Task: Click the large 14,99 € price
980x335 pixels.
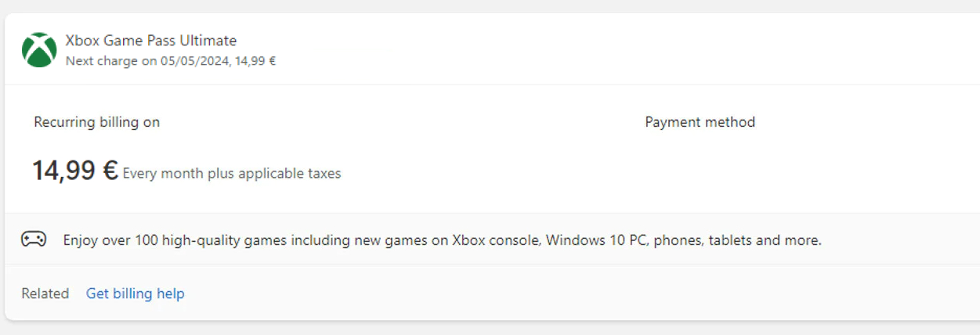Action: 75,170
